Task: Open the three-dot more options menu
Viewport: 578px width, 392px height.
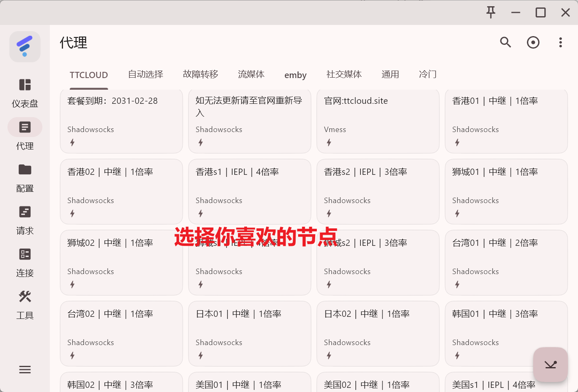Action: pos(561,42)
